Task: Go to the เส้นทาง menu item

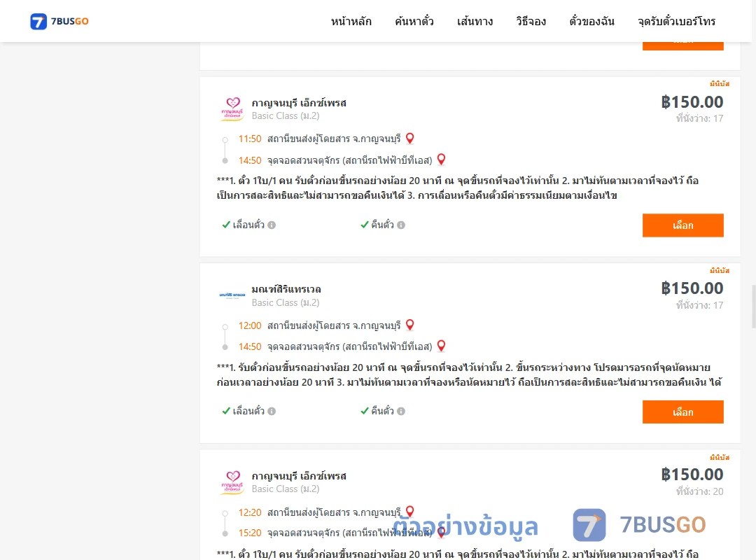Action: click(475, 21)
